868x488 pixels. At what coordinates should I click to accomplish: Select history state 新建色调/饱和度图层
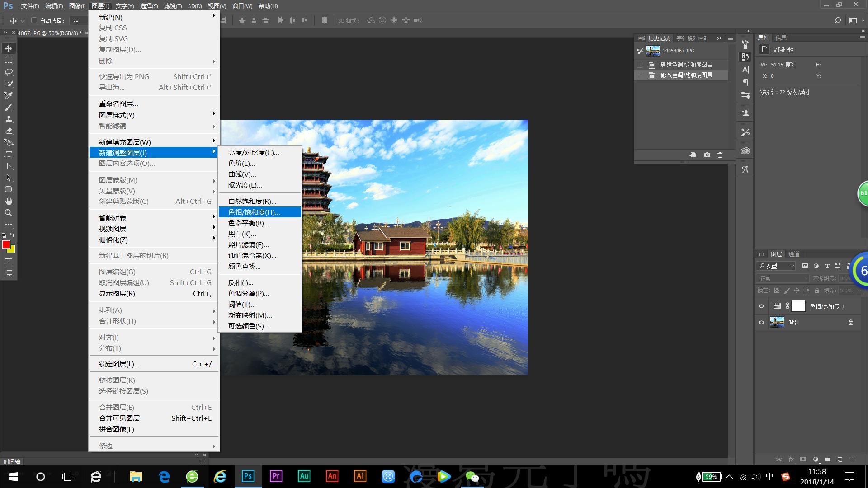point(686,65)
